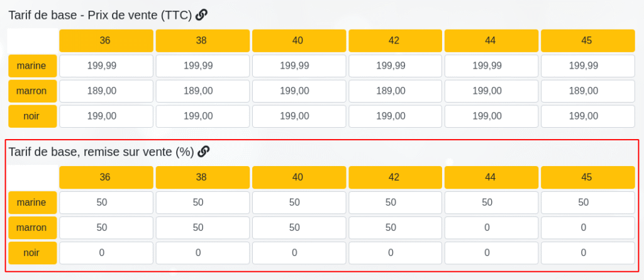The image size is (644, 280).
Task: Edit marron size 44 price field
Action: 491,91
